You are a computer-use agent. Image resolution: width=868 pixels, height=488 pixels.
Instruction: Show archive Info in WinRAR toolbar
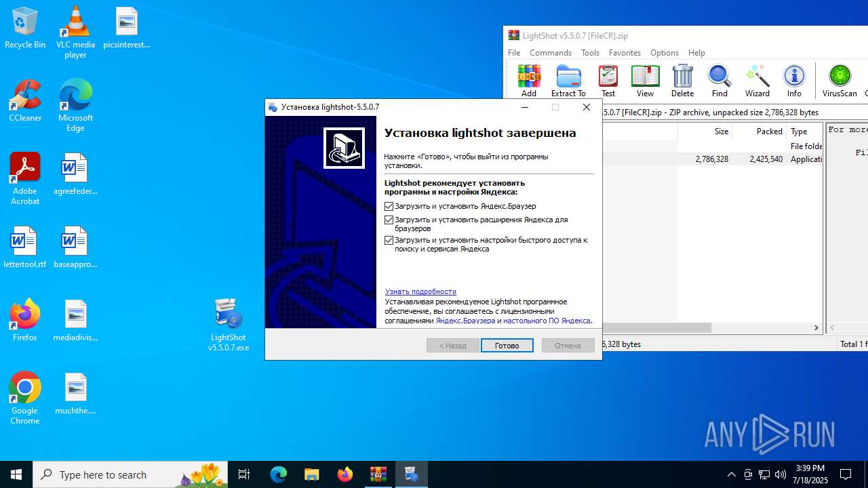pyautogui.click(x=794, y=81)
